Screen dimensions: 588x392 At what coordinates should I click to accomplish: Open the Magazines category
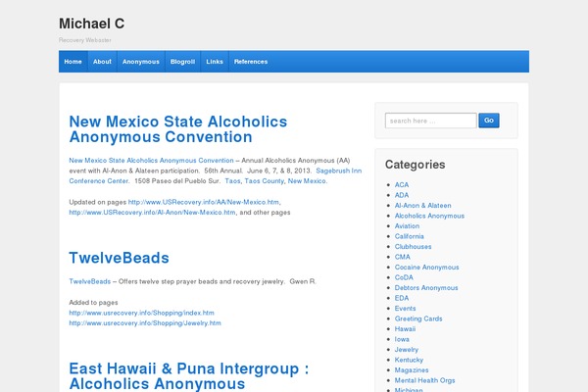[x=412, y=370]
